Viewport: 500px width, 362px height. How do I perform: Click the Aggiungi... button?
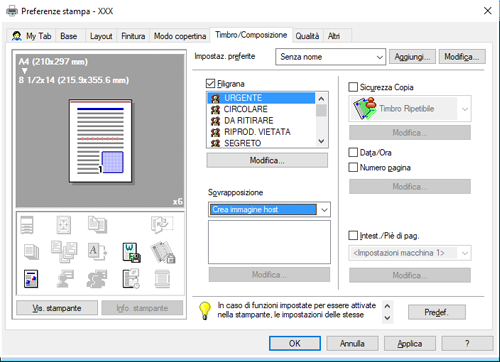412,57
